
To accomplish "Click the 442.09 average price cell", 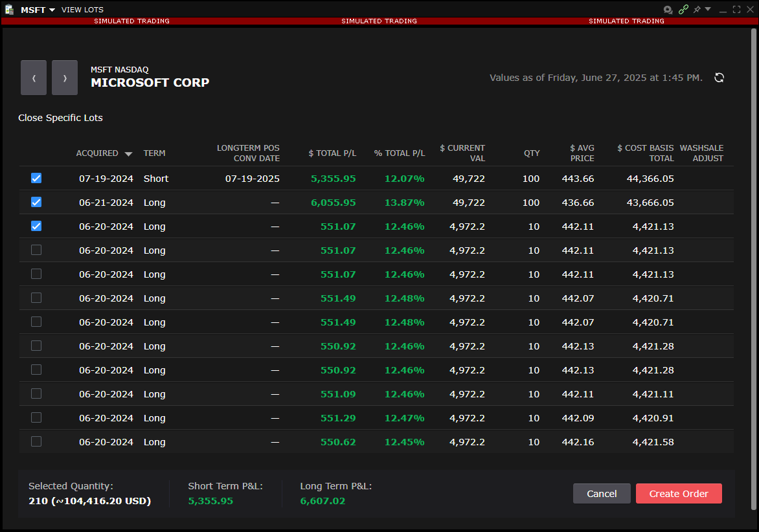I will click(x=578, y=418).
